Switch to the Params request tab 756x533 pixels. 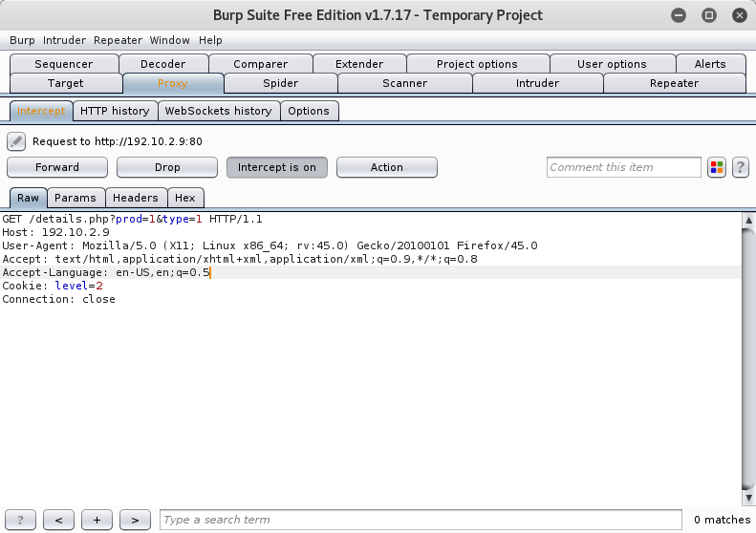pyautogui.click(x=76, y=198)
